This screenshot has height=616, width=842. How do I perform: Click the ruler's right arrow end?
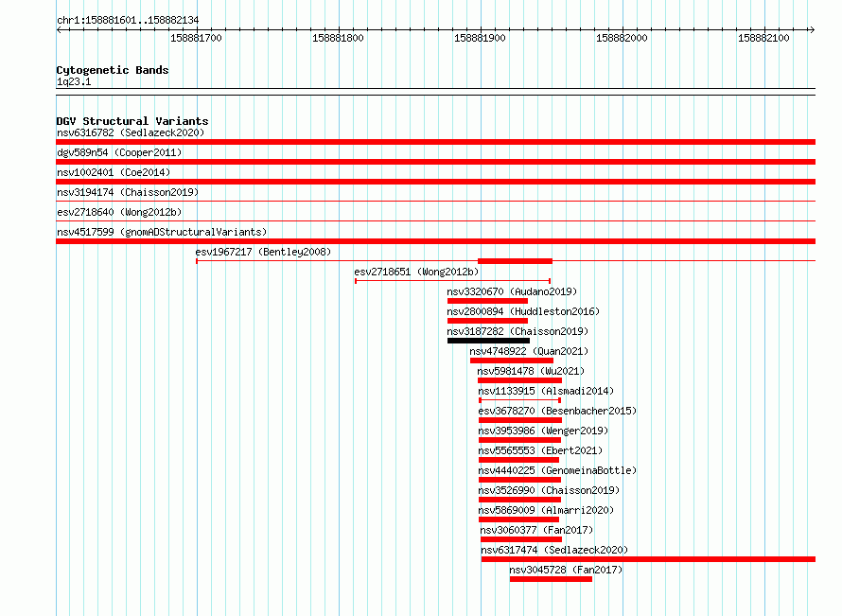(812, 30)
